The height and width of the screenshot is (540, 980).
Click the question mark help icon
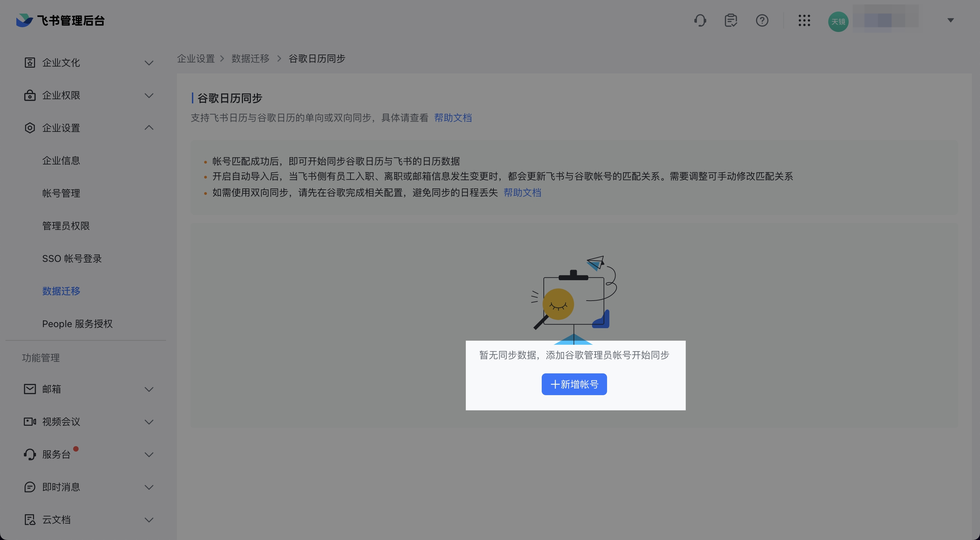tap(762, 20)
